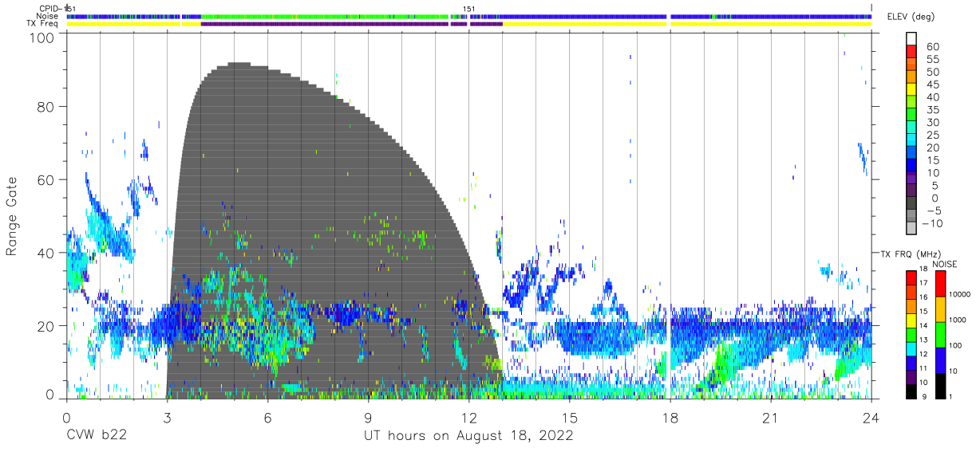Click the 'Noise' row label at top left
The height and width of the screenshot is (452, 980).
point(48,16)
